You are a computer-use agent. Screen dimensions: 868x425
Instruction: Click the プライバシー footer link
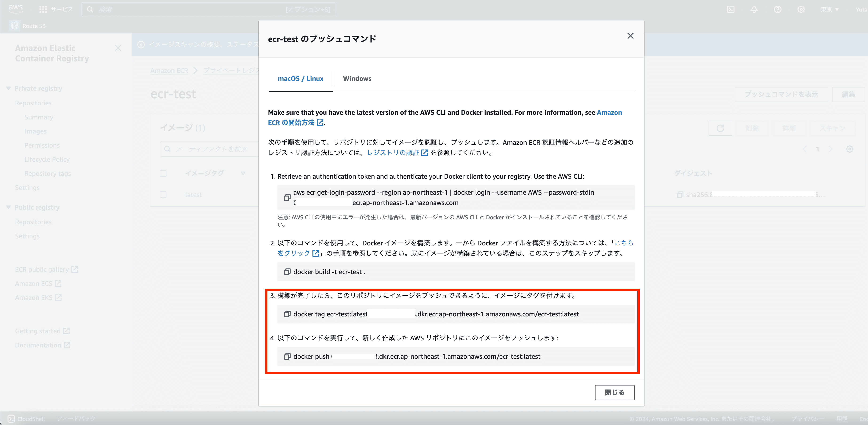(808, 419)
